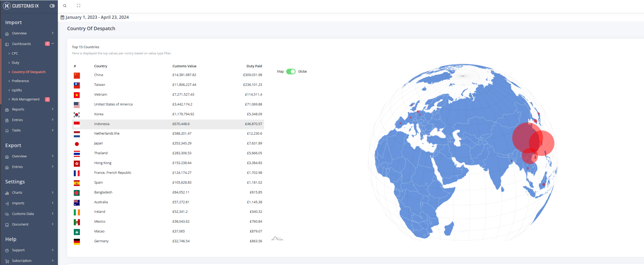Toggle the sidebar collapse switch

[52, 6]
